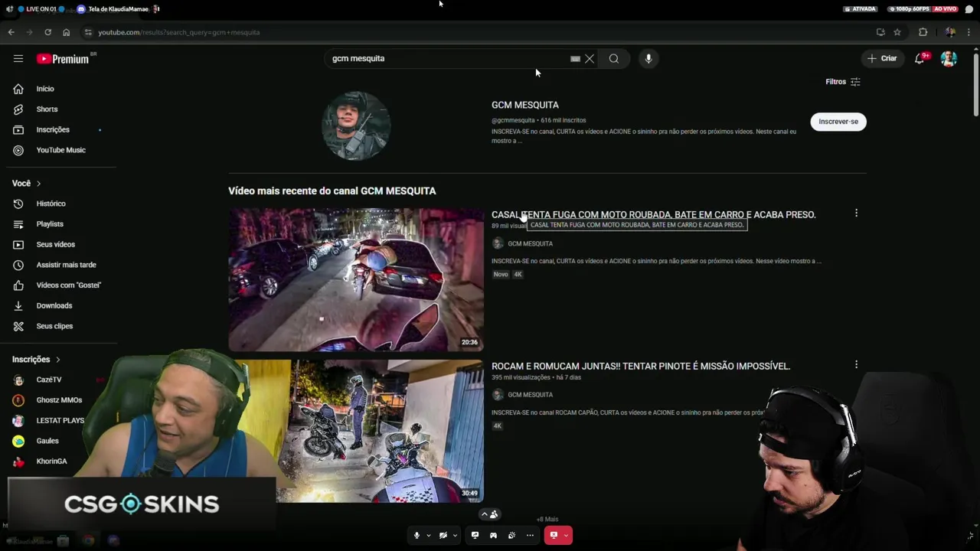Clear the search box with X icon
The height and width of the screenshot is (551, 980).
(x=590, y=58)
